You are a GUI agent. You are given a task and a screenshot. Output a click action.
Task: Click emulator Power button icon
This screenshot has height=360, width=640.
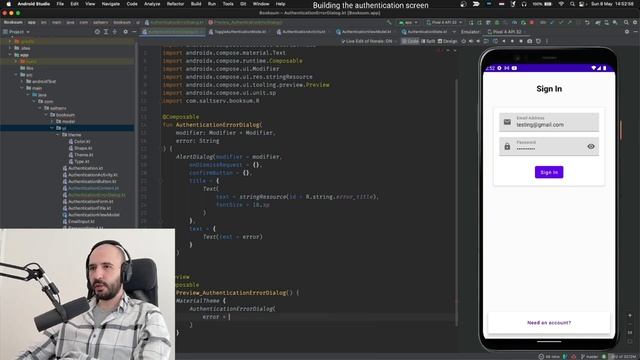pos(463,41)
